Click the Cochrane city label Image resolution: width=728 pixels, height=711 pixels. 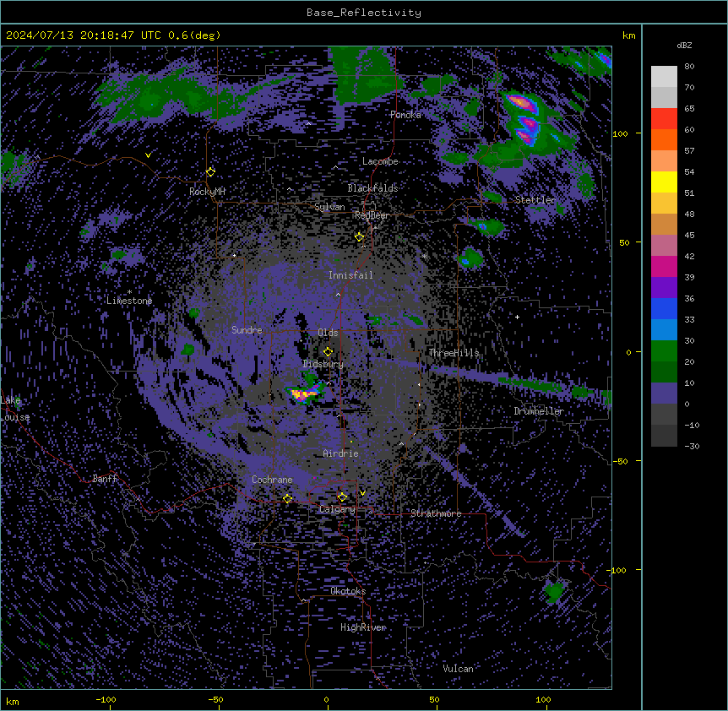point(272,480)
